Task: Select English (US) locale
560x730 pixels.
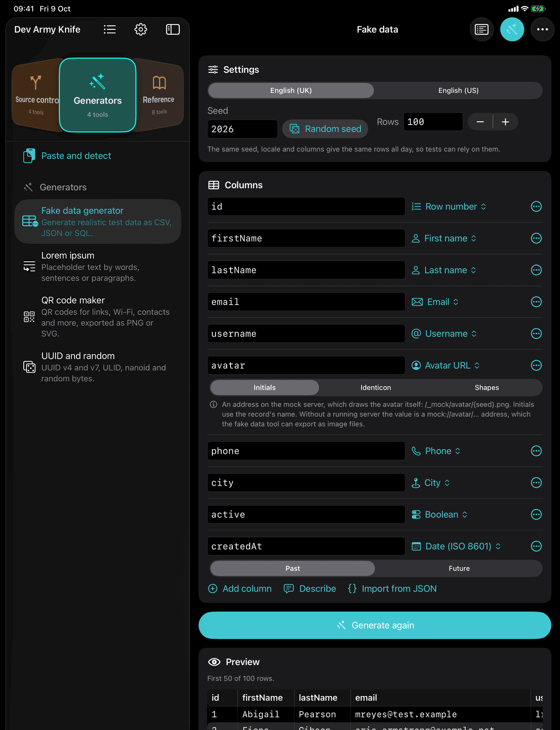Action: coord(458,90)
